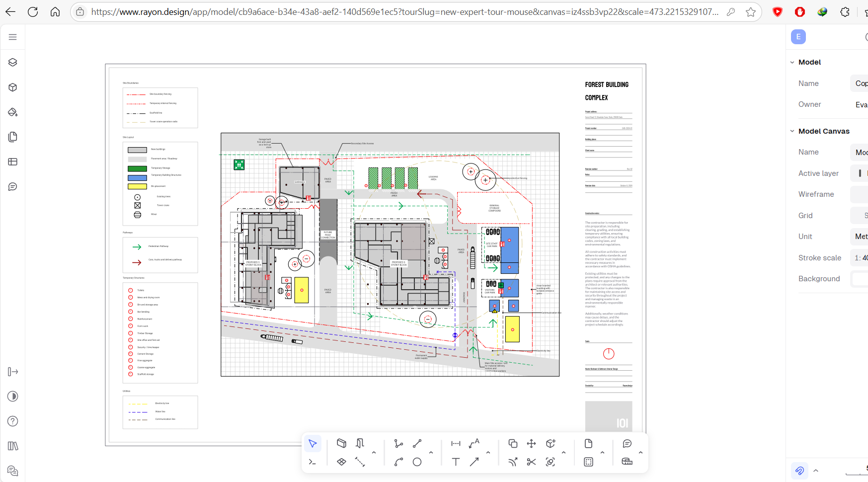868x482 pixels.
Task: Bookmark this page with the star
Action: pyautogui.click(x=750, y=12)
